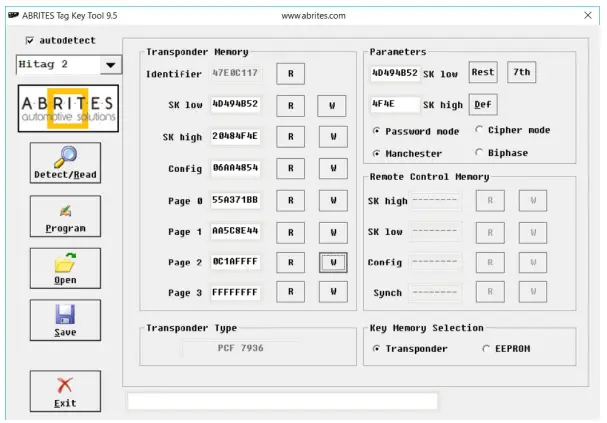The width and height of the screenshot is (607, 423).
Task: Click the Parameters SK high field 4F4E
Action: tap(395, 104)
